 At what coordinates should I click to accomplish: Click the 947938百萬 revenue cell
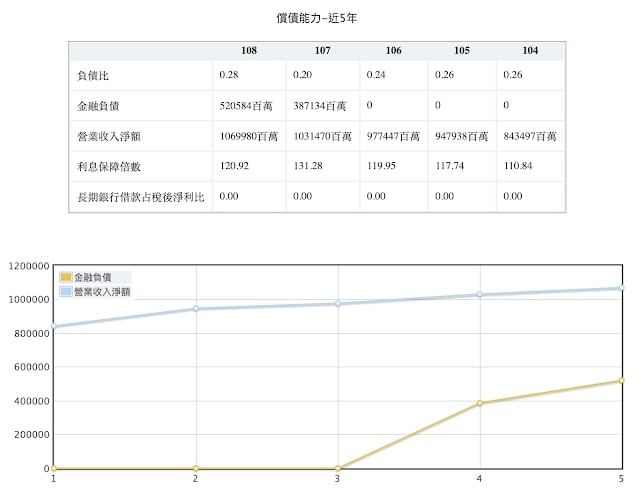pyautogui.click(x=462, y=136)
